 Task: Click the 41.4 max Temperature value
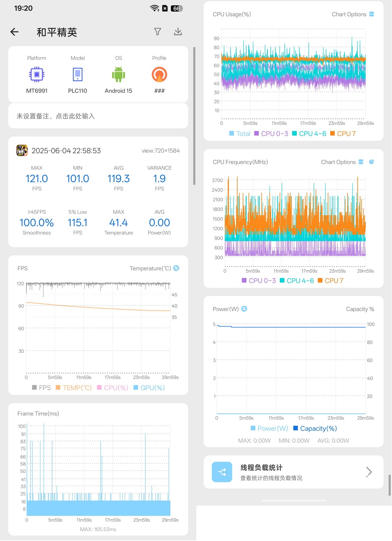118,223
